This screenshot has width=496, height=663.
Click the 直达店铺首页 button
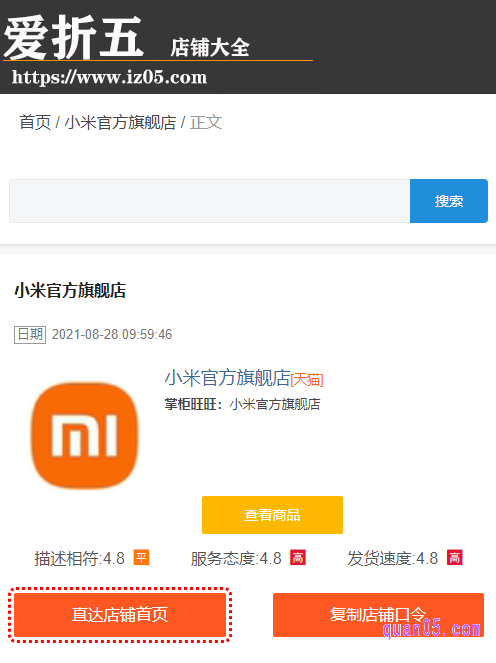pyautogui.click(x=120, y=615)
